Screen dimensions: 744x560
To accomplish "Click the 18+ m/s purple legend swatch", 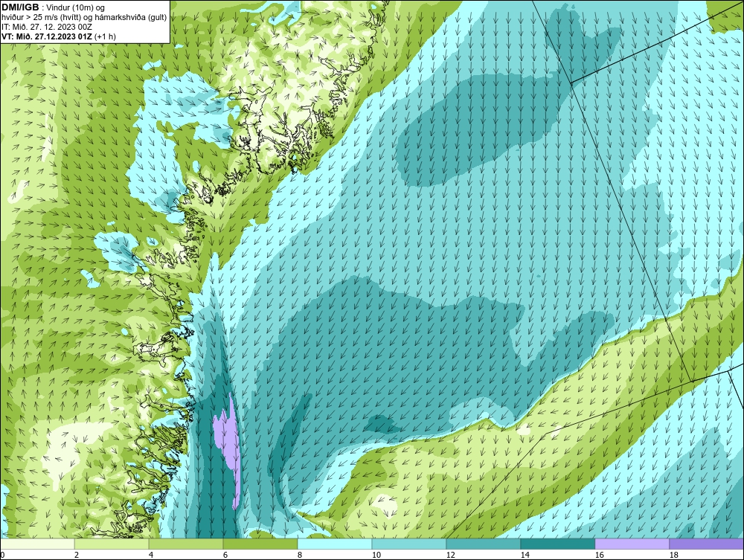I will click(x=707, y=544).
